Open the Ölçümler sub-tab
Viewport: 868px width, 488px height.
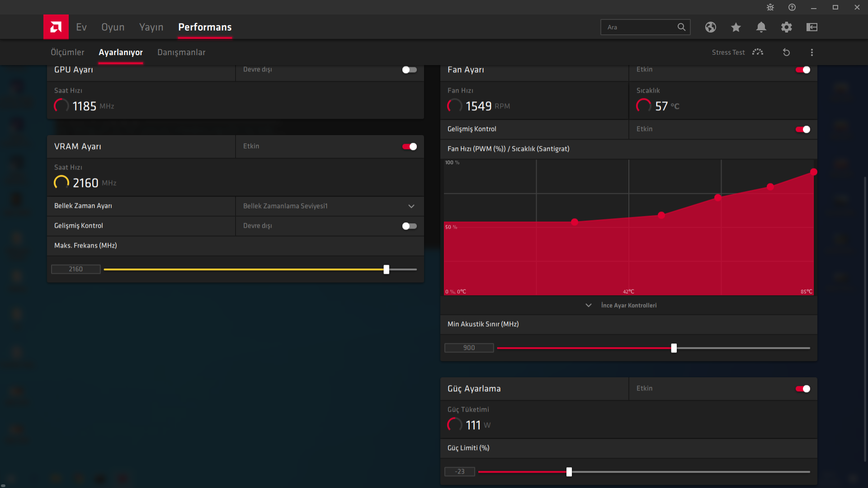pyautogui.click(x=67, y=52)
